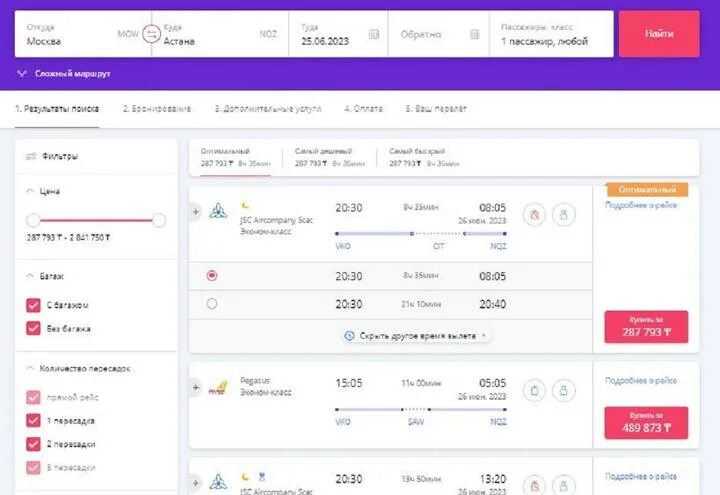Click clock icon beside Скрыть другое время вылета
The width and height of the screenshot is (720, 495).
(349, 336)
